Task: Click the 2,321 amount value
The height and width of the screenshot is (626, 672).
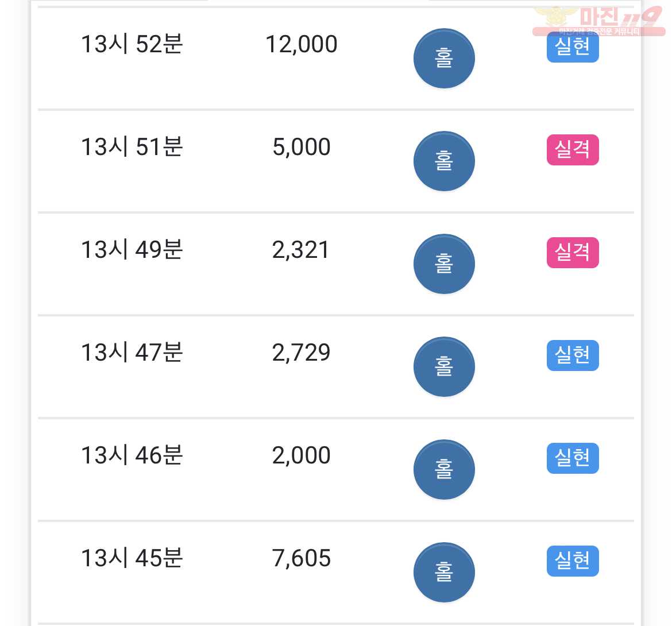Action: point(301,250)
